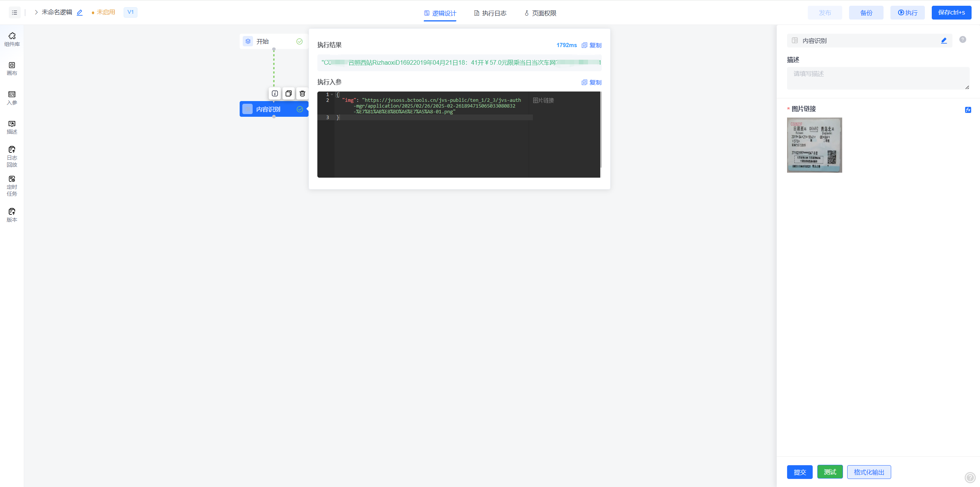The width and height of the screenshot is (980, 487).
Task: Toggle the sidebar list menu icon
Action: pos(15,13)
